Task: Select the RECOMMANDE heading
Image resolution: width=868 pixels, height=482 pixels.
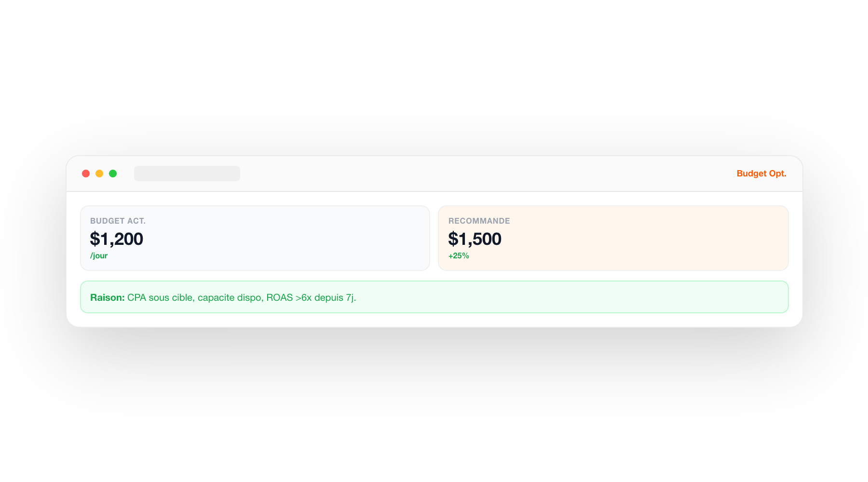Action: pyautogui.click(x=479, y=221)
